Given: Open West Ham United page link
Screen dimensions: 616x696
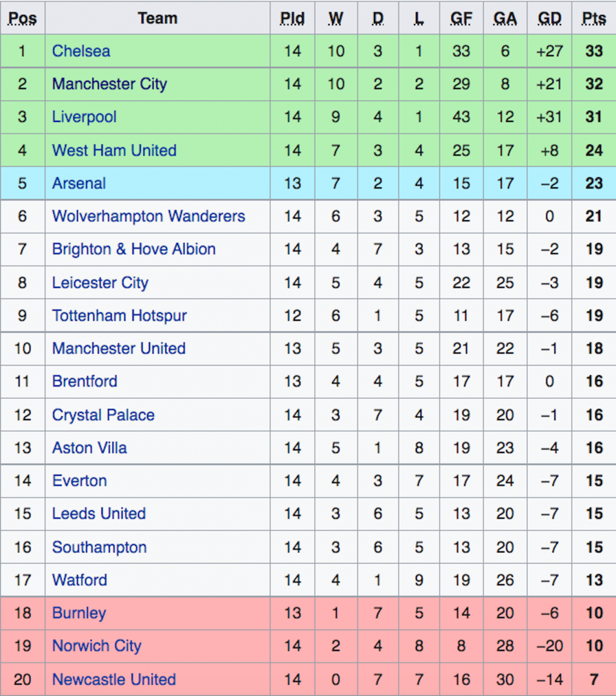Looking at the screenshot, I should (x=115, y=150).
